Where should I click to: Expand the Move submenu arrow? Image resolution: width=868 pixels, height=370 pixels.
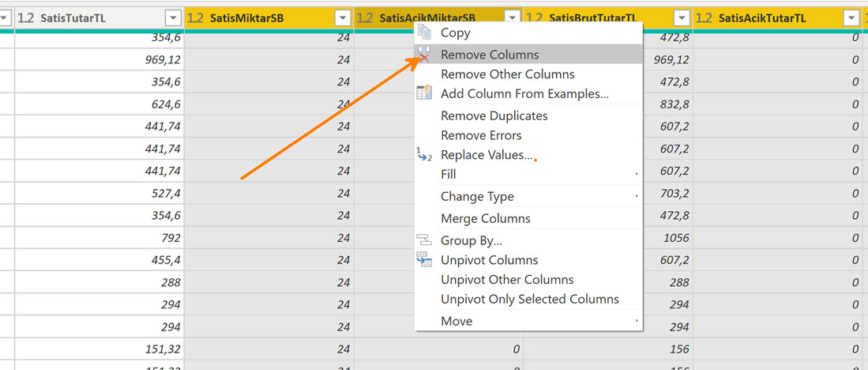point(637,321)
